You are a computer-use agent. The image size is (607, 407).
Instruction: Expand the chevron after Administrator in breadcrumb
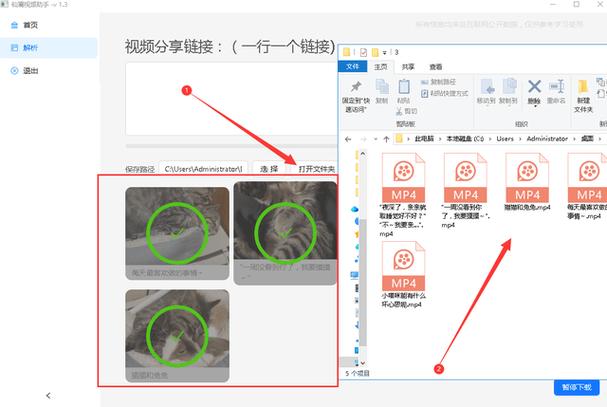coord(574,139)
